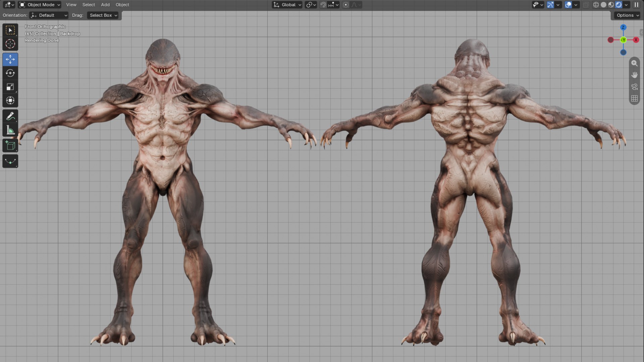Image resolution: width=644 pixels, height=362 pixels.
Task: Open Drag Select Box dropdown
Action: point(103,15)
